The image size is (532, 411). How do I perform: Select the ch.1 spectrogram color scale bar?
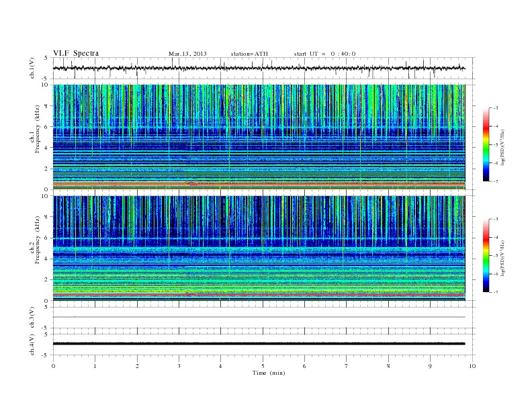486,144
